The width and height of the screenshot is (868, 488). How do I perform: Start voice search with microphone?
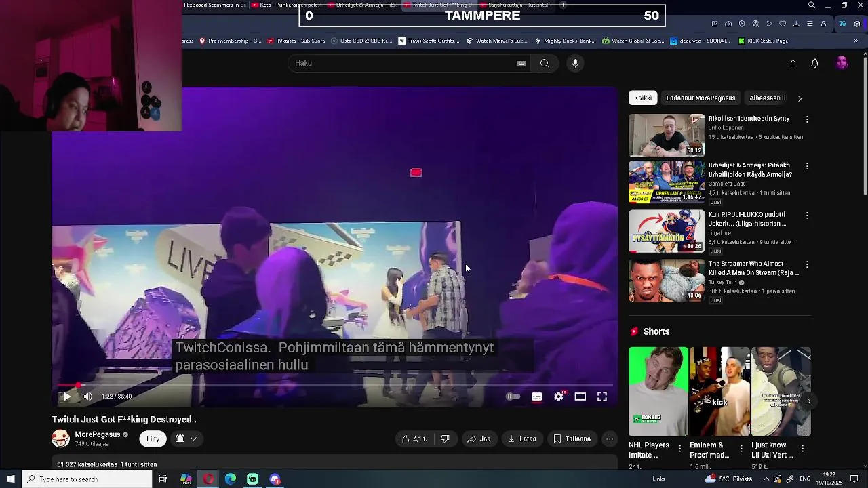(575, 63)
